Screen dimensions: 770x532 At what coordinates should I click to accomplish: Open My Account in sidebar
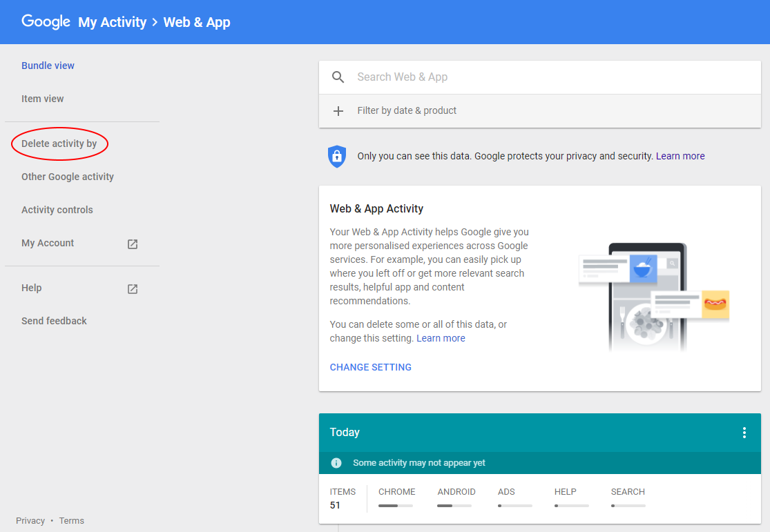click(x=48, y=243)
